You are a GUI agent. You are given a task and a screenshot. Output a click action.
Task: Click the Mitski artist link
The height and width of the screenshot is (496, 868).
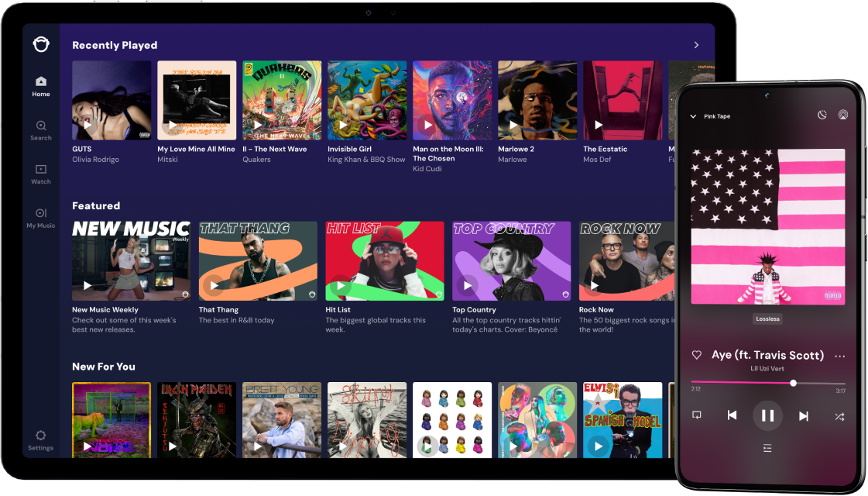[167, 160]
